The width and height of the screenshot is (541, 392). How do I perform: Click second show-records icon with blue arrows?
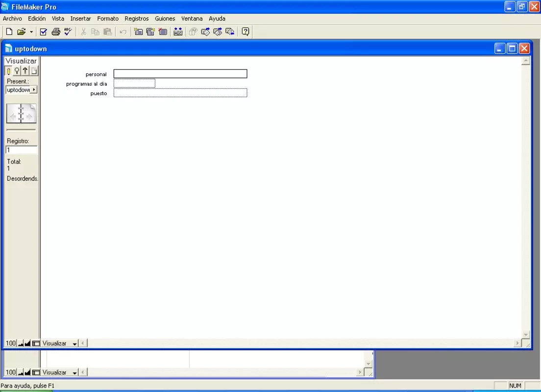coord(218,32)
